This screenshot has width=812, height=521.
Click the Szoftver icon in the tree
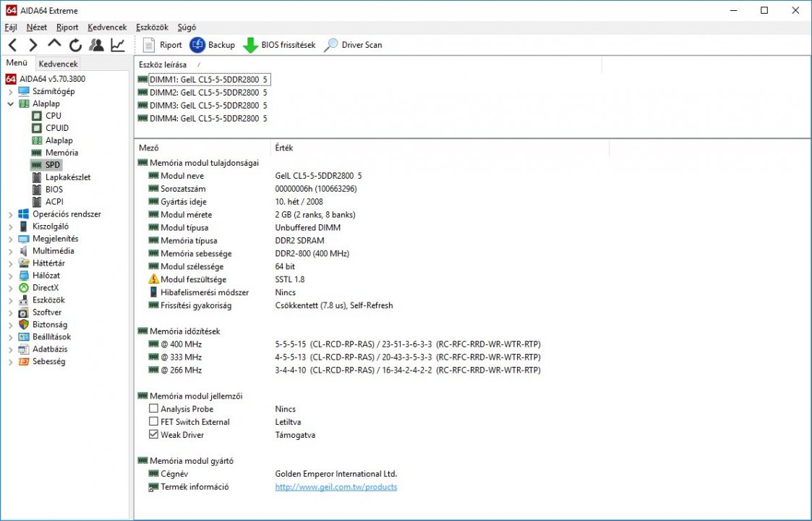tap(24, 313)
